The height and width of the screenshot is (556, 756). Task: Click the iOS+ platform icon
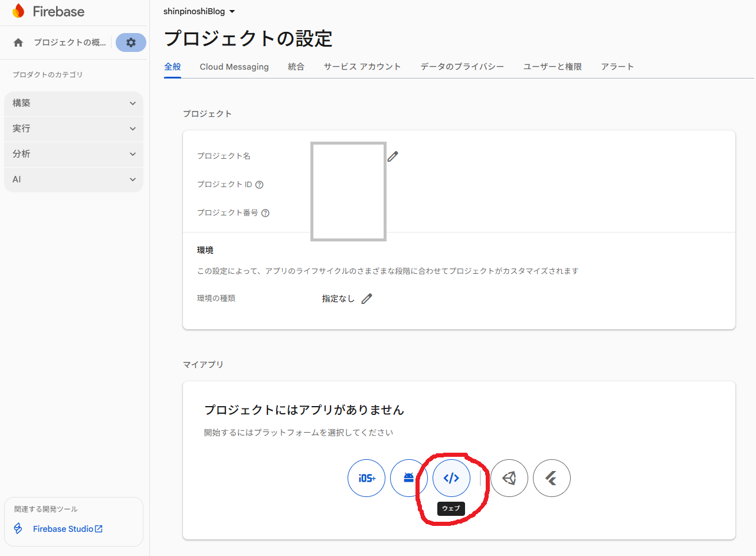coord(366,478)
